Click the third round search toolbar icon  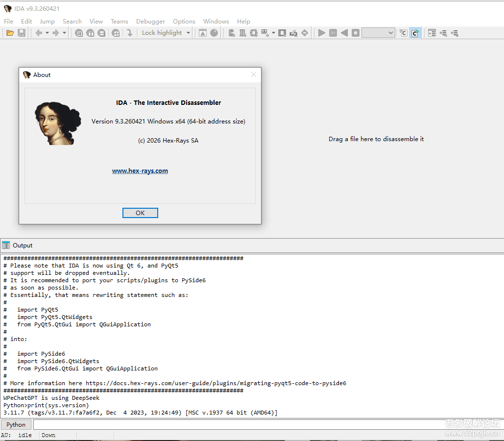[x=101, y=33]
